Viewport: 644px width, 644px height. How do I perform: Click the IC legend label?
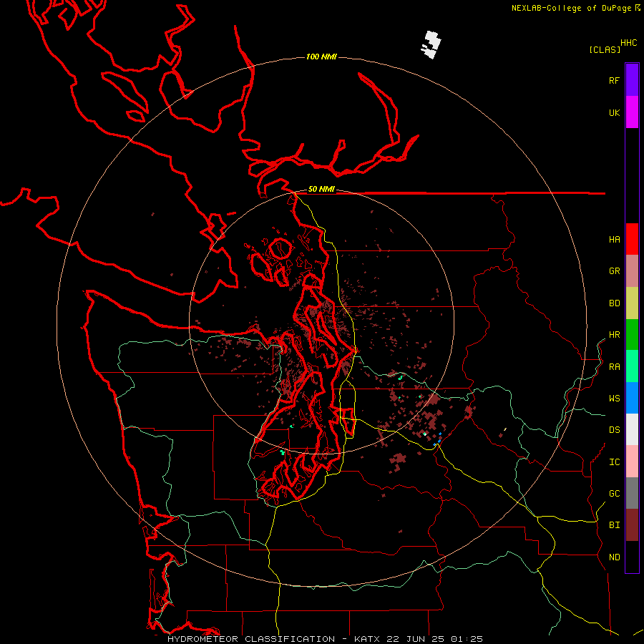pyautogui.click(x=614, y=462)
